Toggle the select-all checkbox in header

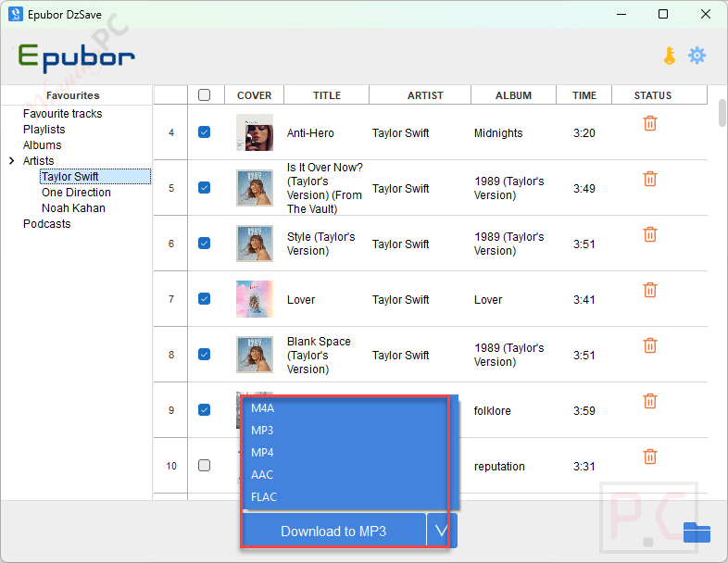tap(205, 95)
